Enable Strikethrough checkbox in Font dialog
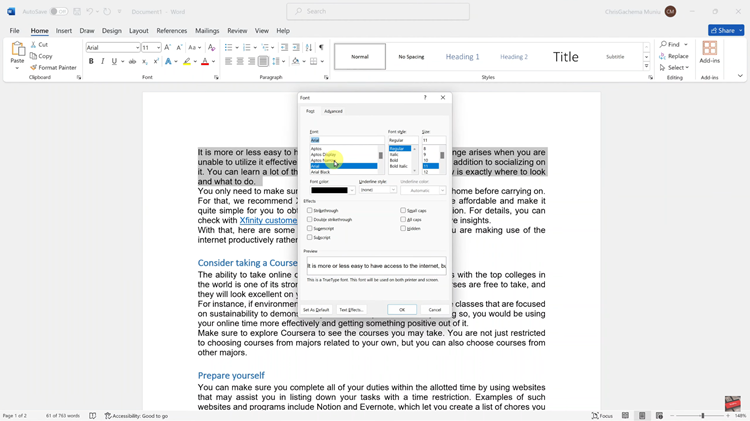This screenshot has width=750, height=421. coord(309,210)
